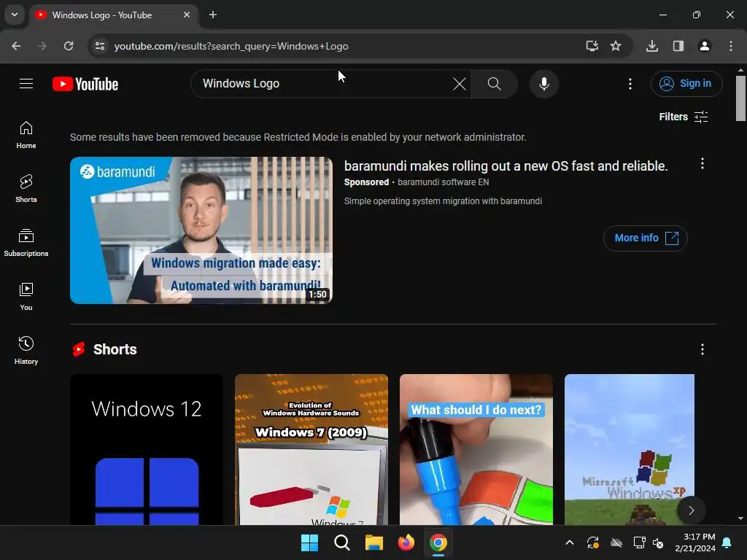Open options menu for Shorts shelf
747x560 pixels.
pos(703,349)
